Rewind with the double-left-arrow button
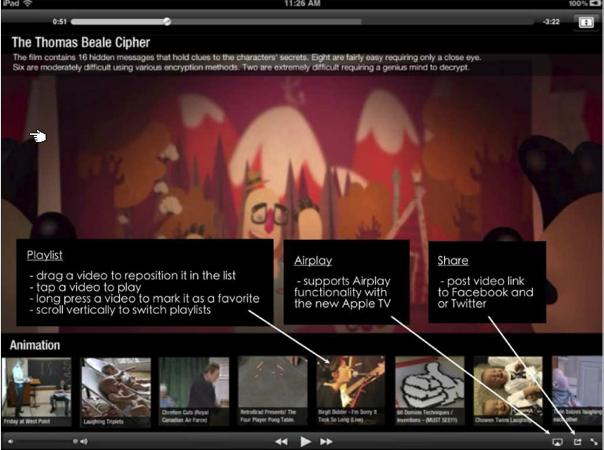The image size is (604, 450). tap(282, 442)
